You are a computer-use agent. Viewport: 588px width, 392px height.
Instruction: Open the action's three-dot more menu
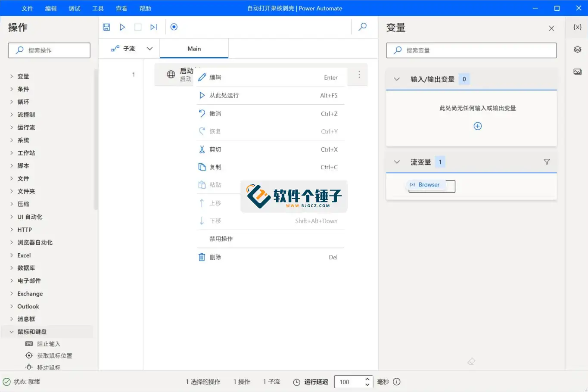[x=359, y=75]
